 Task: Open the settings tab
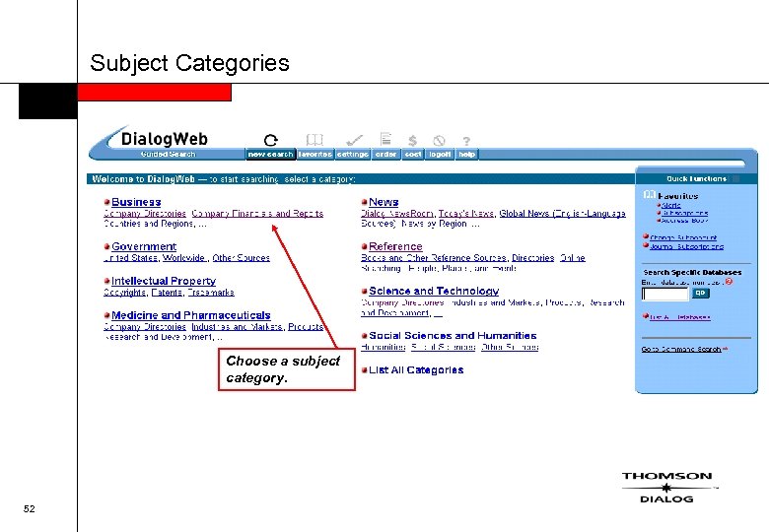coord(352,155)
